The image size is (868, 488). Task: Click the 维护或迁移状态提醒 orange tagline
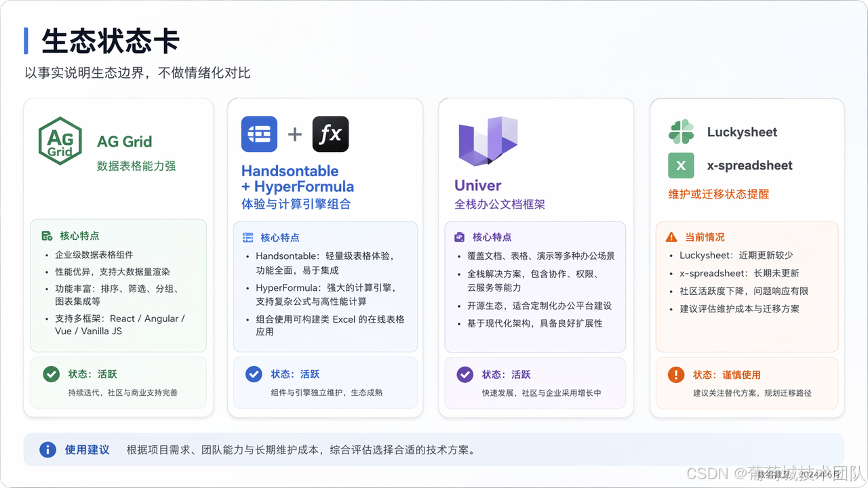[x=719, y=194]
